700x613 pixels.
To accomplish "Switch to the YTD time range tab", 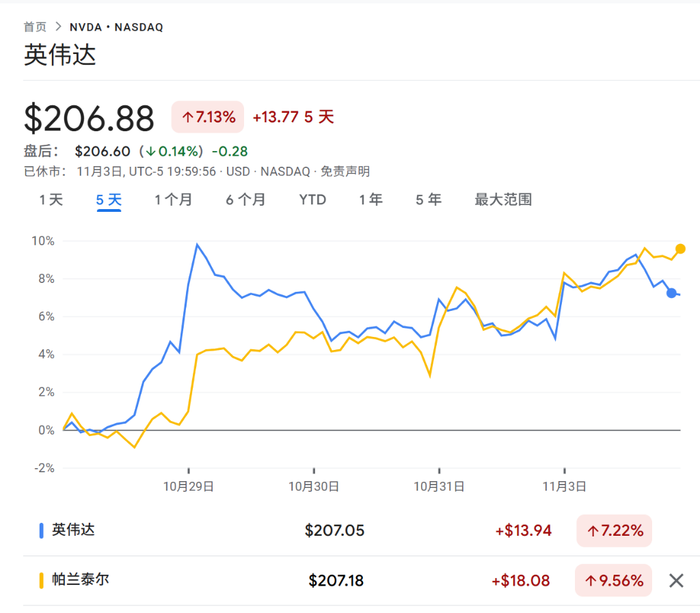I will click(312, 200).
